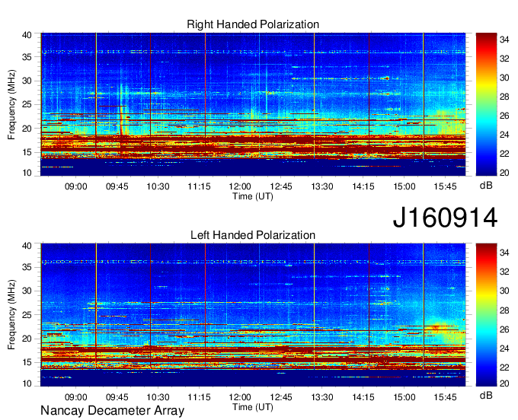Click the Left Handed Polarization title

pyautogui.click(x=253, y=235)
